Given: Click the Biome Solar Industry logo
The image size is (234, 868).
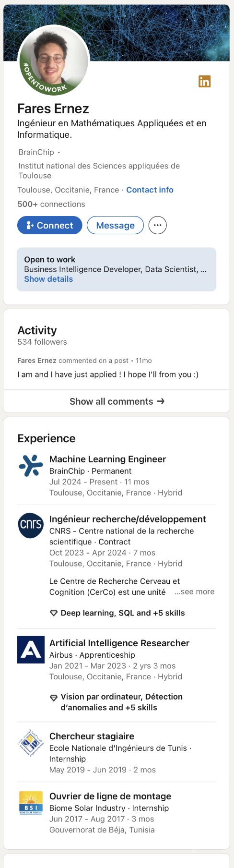Looking at the screenshot, I should tap(31, 803).
